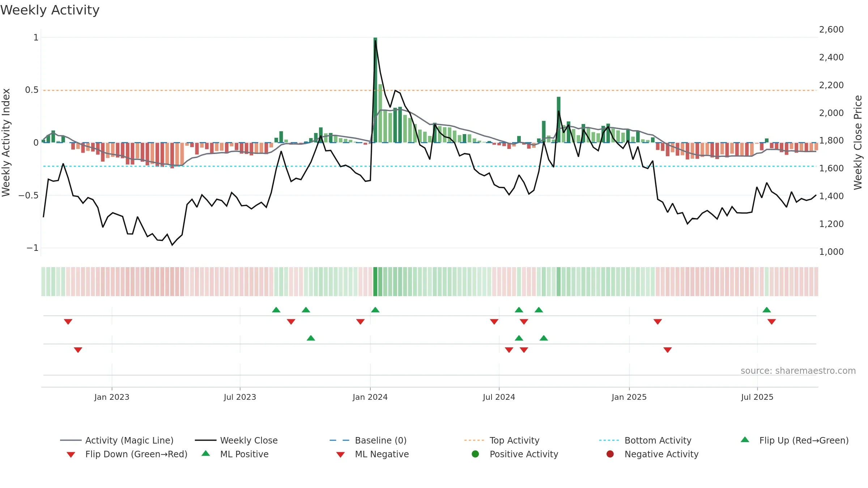The height and width of the screenshot is (488, 868).
Task: Click the tallest green activity bar at Jan 2024
Action: [x=375, y=90]
